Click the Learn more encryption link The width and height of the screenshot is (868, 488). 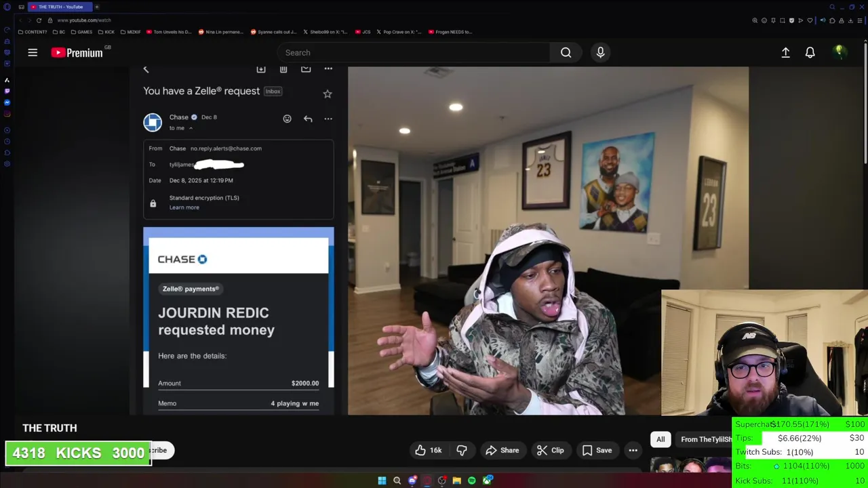click(x=184, y=207)
